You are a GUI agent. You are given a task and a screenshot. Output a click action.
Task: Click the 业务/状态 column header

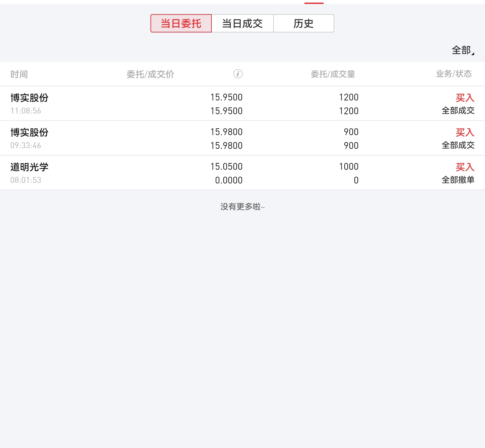click(x=454, y=74)
